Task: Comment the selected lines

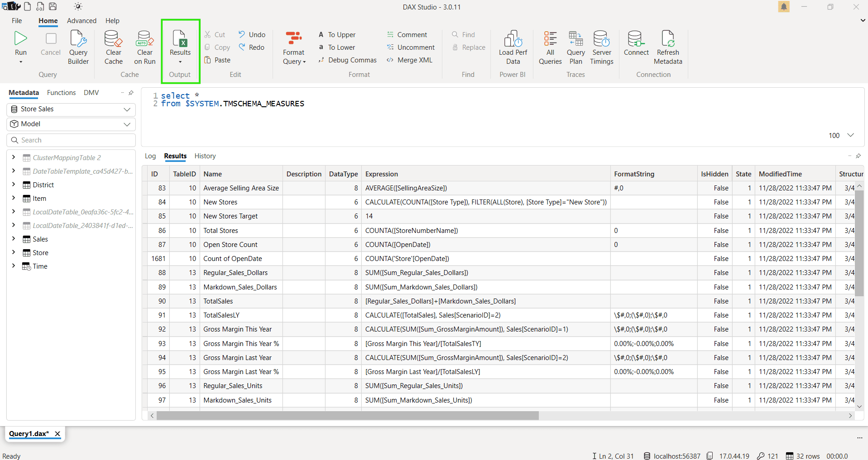Action: tap(407, 34)
